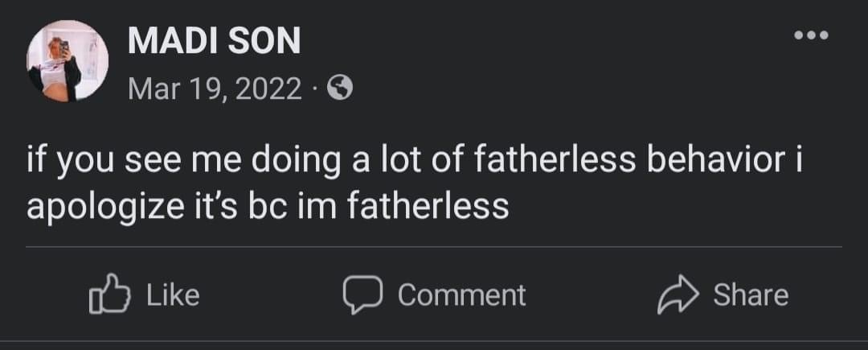Open the three-dot post options menu

click(x=811, y=36)
